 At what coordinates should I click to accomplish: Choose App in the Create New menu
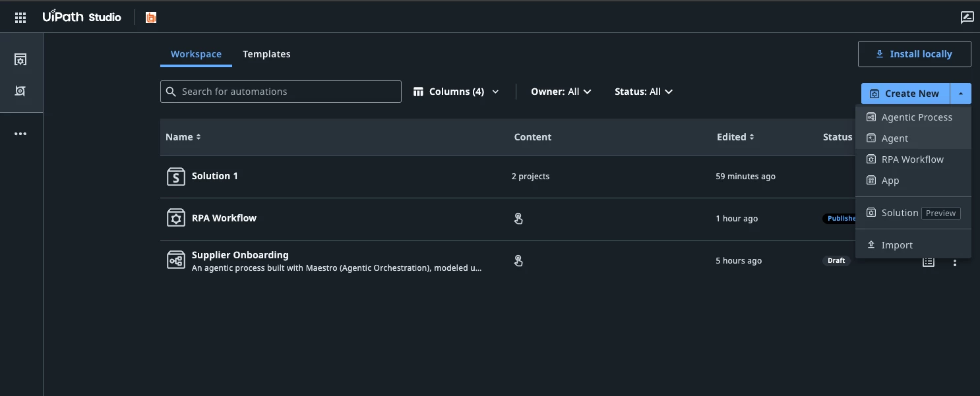[913, 181]
